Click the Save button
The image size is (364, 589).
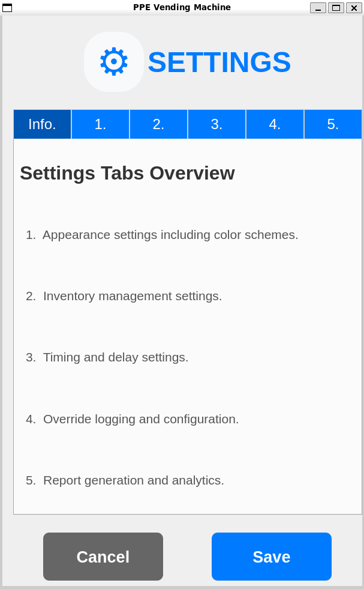pos(271,557)
